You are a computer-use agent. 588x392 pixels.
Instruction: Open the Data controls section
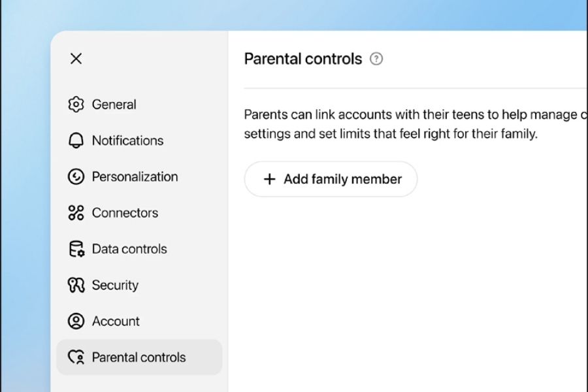129,249
